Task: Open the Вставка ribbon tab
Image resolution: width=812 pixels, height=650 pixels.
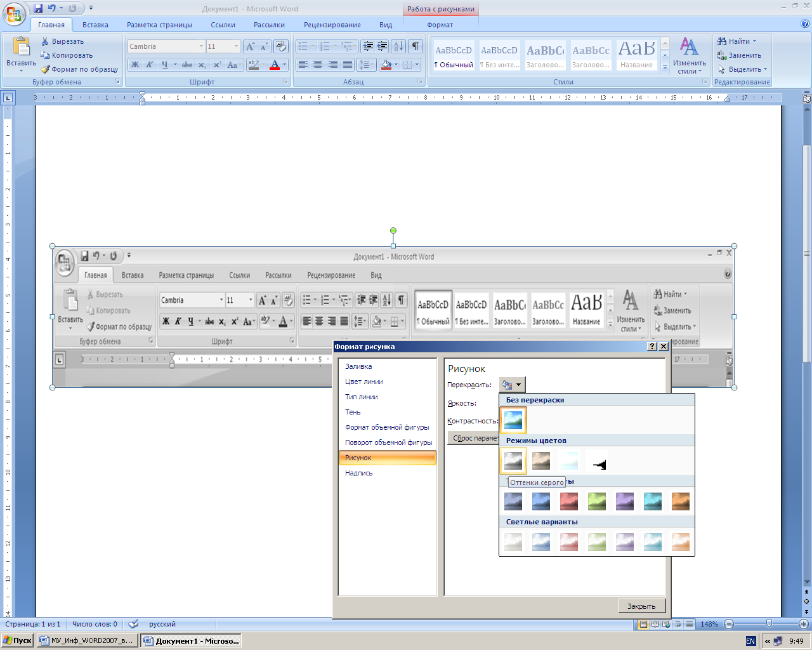Action: [95, 25]
